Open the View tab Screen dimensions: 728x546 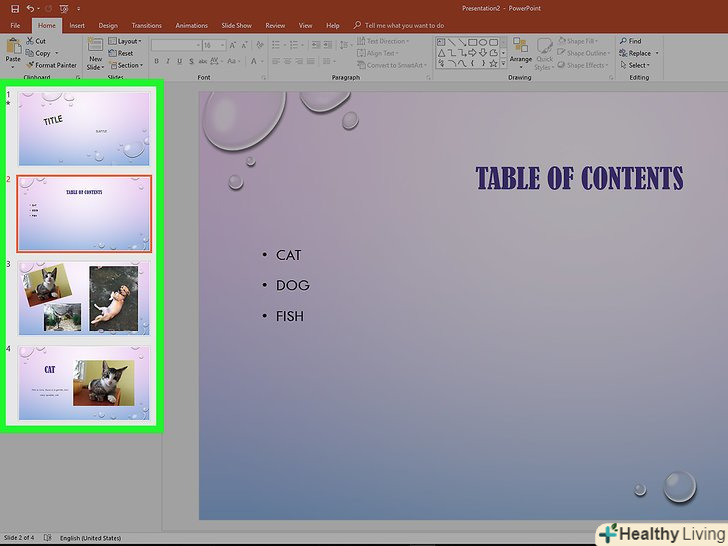coord(305,26)
